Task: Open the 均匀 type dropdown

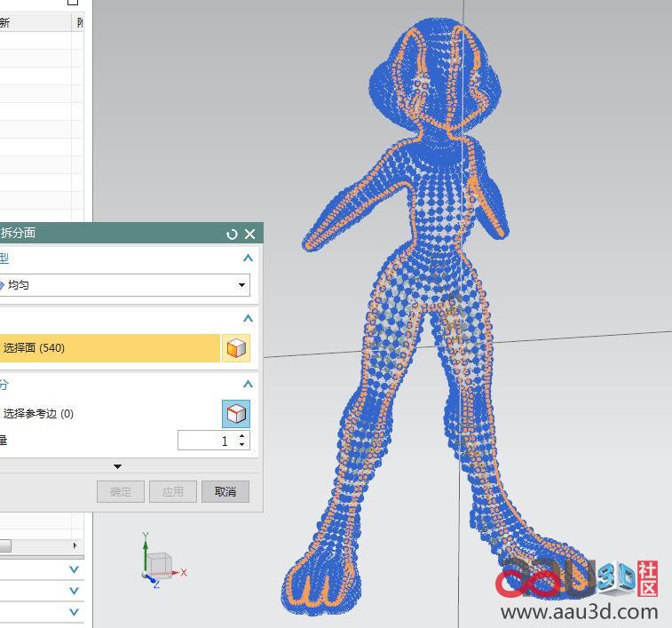Action: 241,285
